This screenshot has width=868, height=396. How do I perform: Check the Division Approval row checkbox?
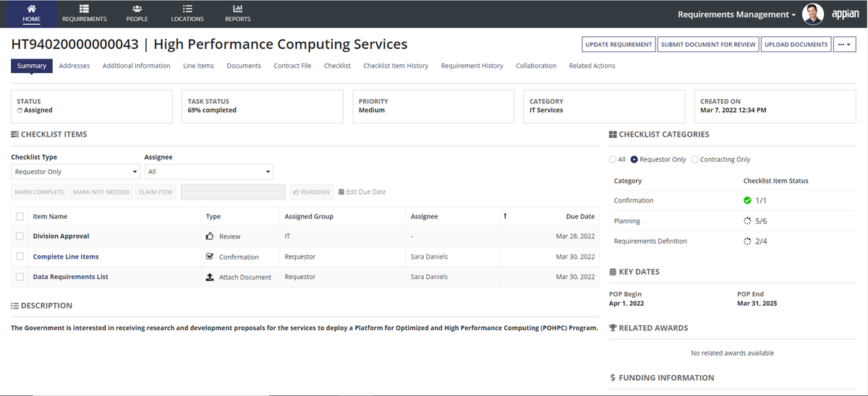tap(20, 236)
